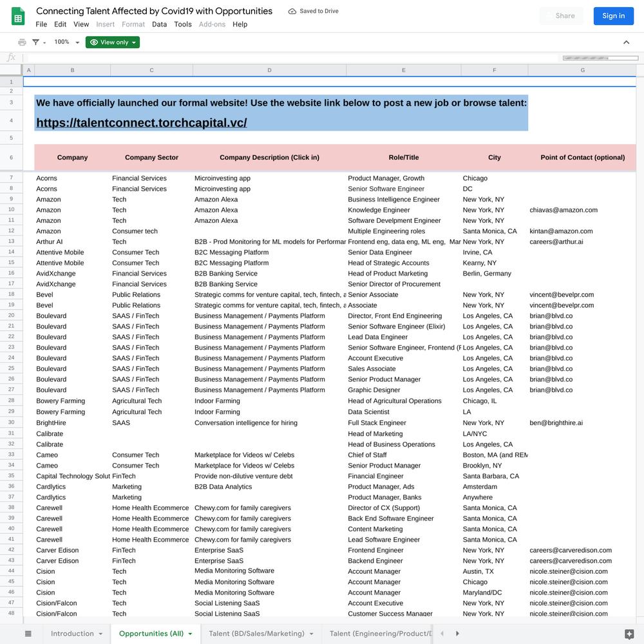Click the formula bar input
Image resolution: width=644 pixels, height=644 pixels.
pyautogui.click(x=292, y=58)
